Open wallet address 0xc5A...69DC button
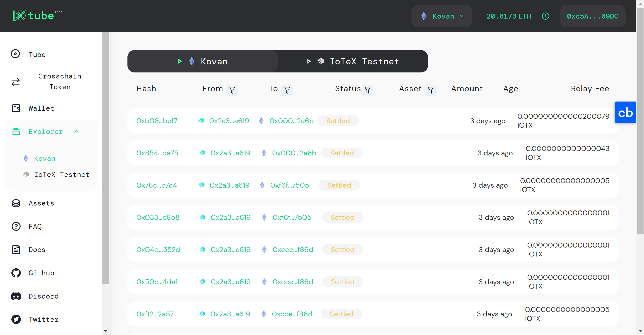 tap(593, 16)
